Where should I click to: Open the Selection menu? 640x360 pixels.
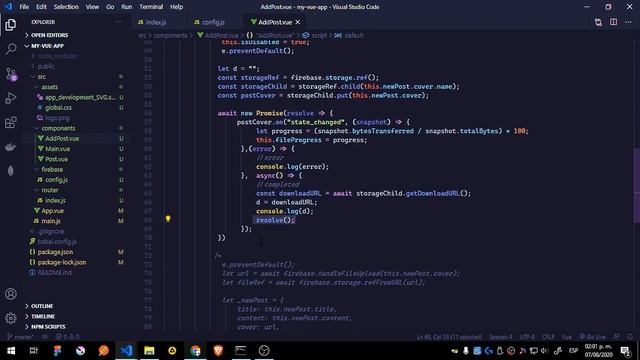pyautogui.click(x=66, y=7)
